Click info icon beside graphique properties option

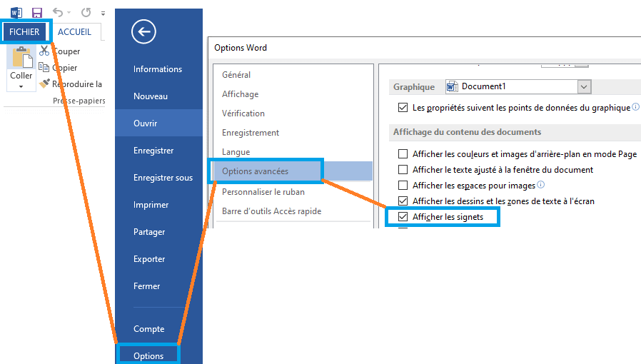point(636,106)
